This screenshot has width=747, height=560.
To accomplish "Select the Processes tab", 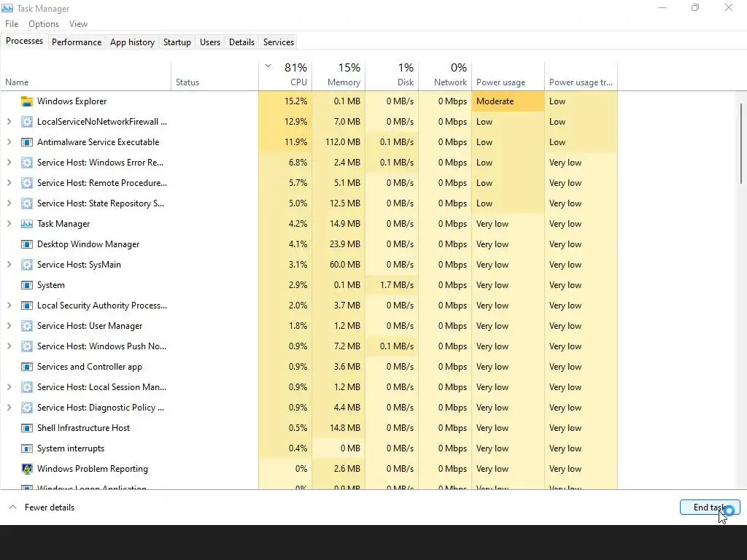I will click(x=24, y=42).
